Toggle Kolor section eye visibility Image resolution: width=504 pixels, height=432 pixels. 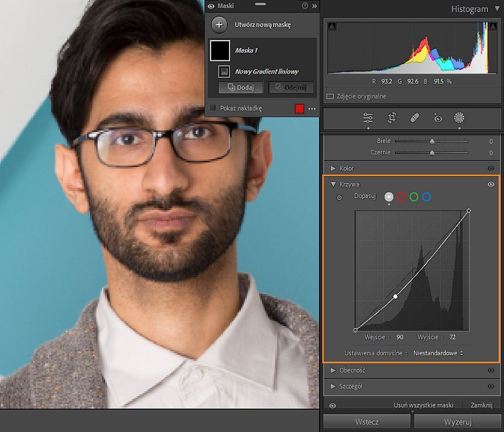(x=491, y=168)
